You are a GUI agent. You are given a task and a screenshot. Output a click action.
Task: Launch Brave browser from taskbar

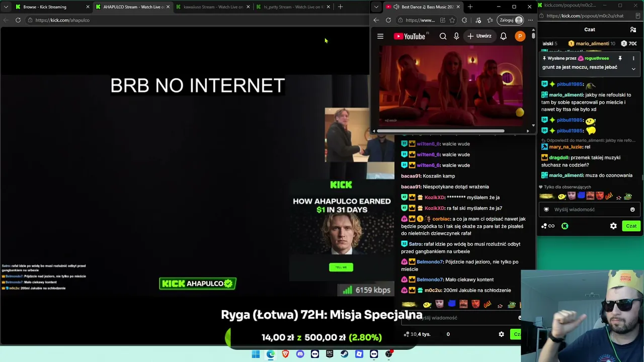[285, 354]
